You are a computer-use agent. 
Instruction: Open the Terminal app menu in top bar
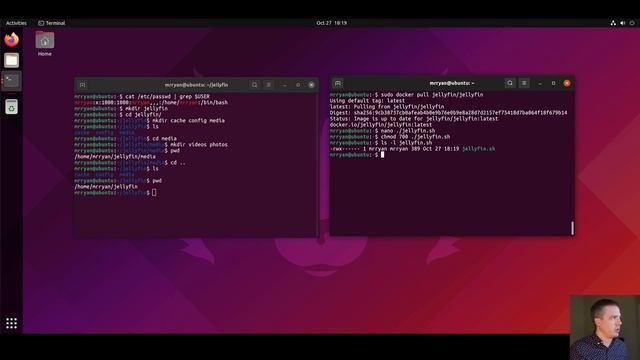(52, 23)
